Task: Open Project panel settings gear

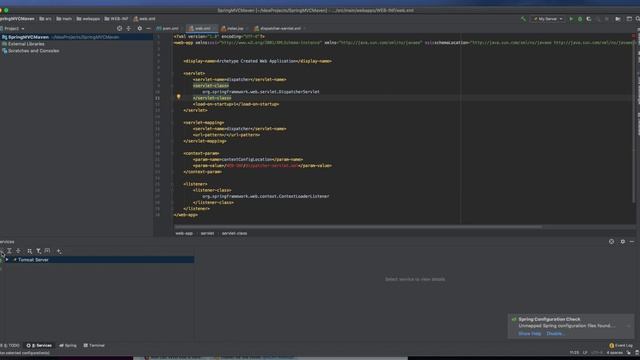Action: 140,29
